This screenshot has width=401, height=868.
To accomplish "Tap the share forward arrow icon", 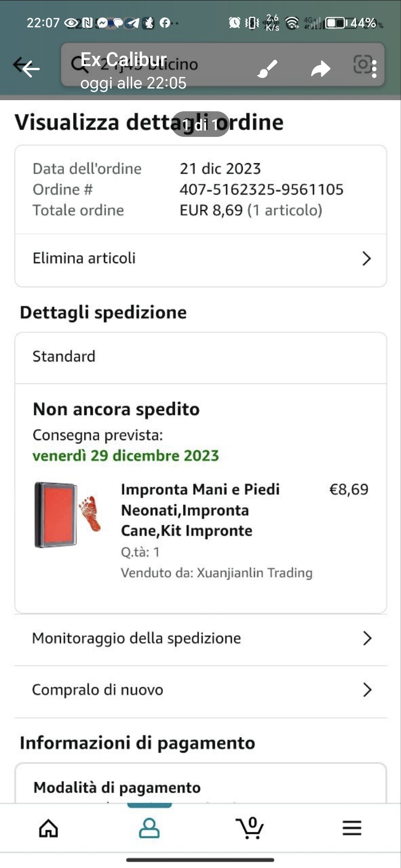I will (x=321, y=69).
